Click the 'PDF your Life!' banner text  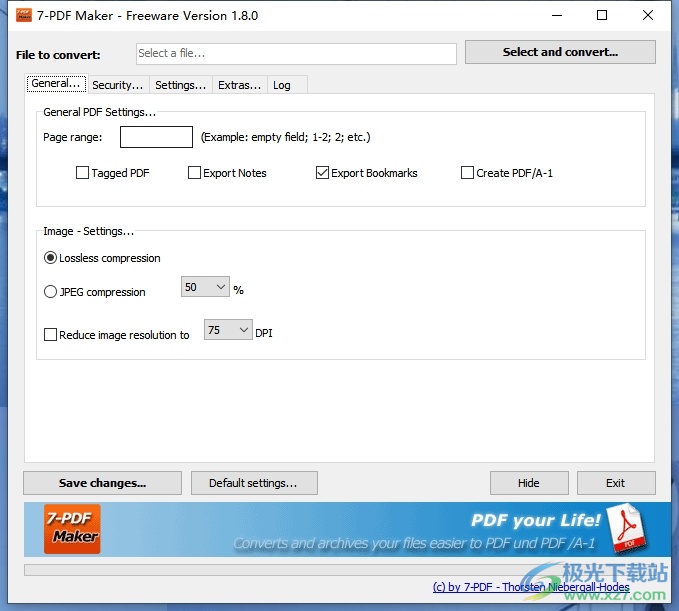[536, 520]
